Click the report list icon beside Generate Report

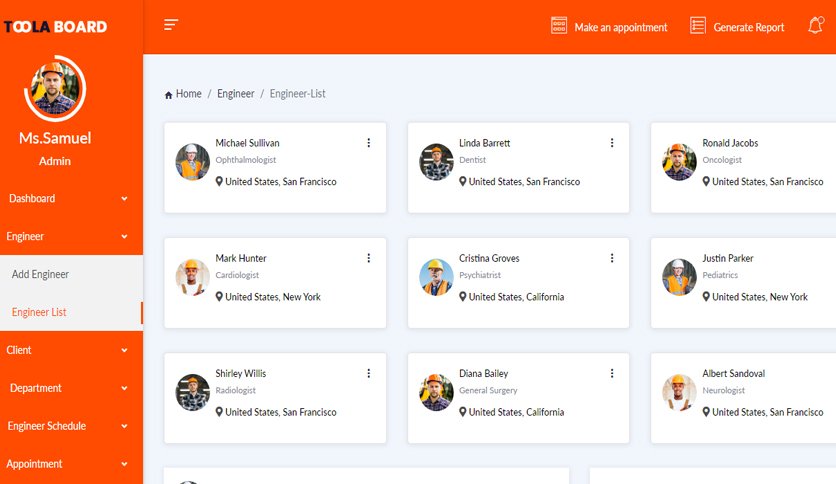coord(697,26)
